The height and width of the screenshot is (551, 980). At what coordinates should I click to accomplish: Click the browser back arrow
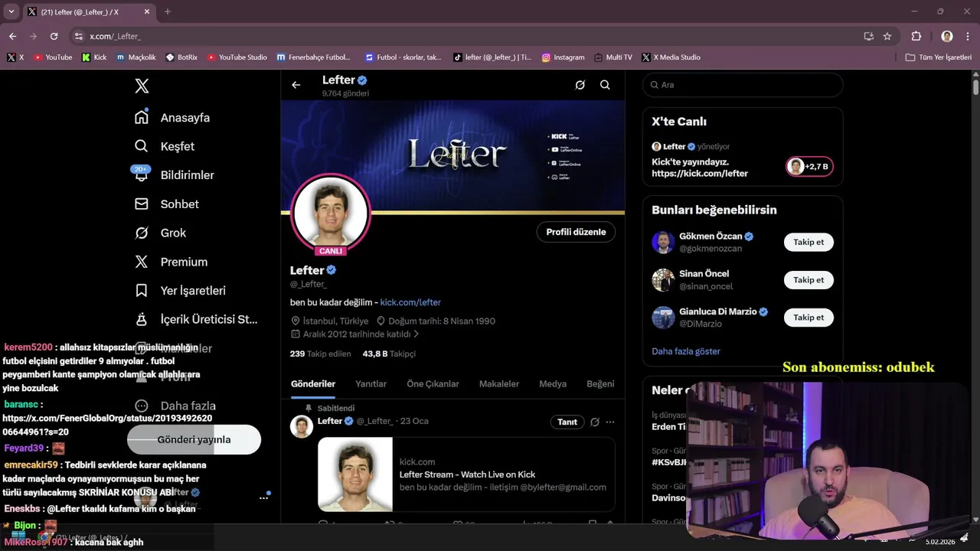(x=13, y=36)
